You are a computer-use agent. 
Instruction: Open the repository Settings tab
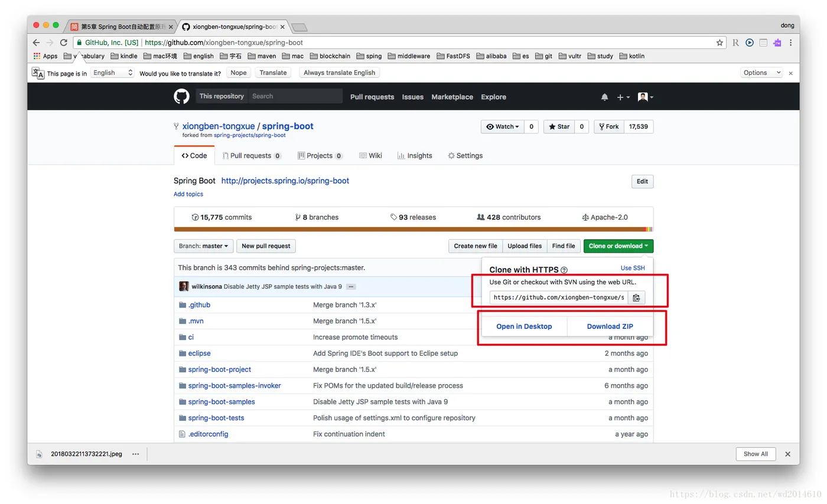pyautogui.click(x=465, y=156)
